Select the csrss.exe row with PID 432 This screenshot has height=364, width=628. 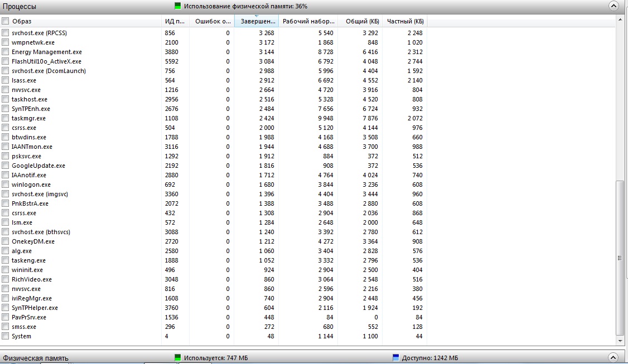coord(214,213)
